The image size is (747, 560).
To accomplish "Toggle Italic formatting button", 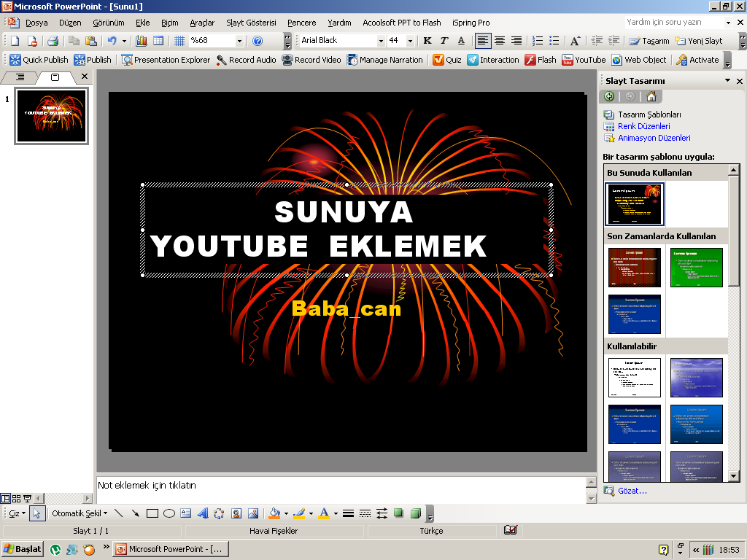I will pyautogui.click(x=444, y=41).
